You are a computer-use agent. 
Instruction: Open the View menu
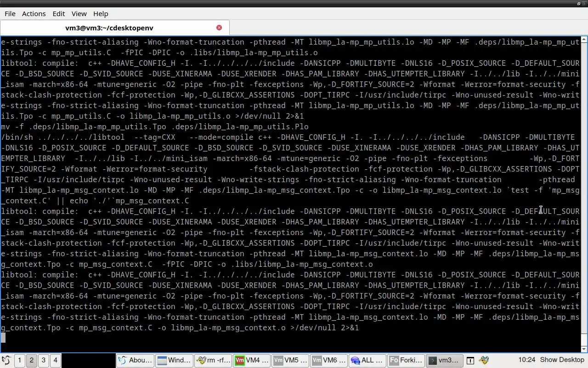point(79,14)
